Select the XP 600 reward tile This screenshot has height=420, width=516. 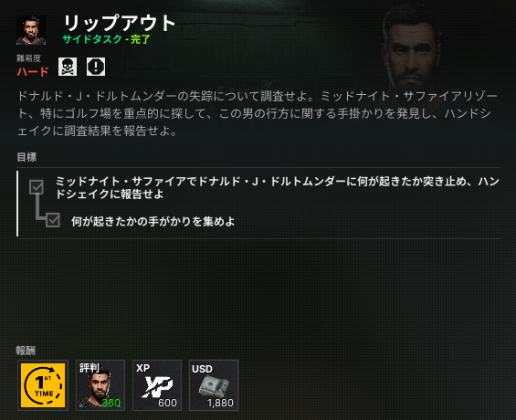pyautogui.click(x=157, y=385)
